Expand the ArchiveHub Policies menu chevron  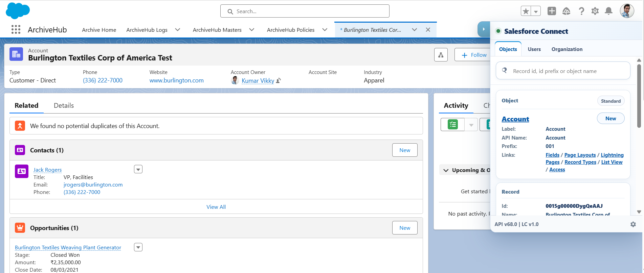click(x=325, y=30)
